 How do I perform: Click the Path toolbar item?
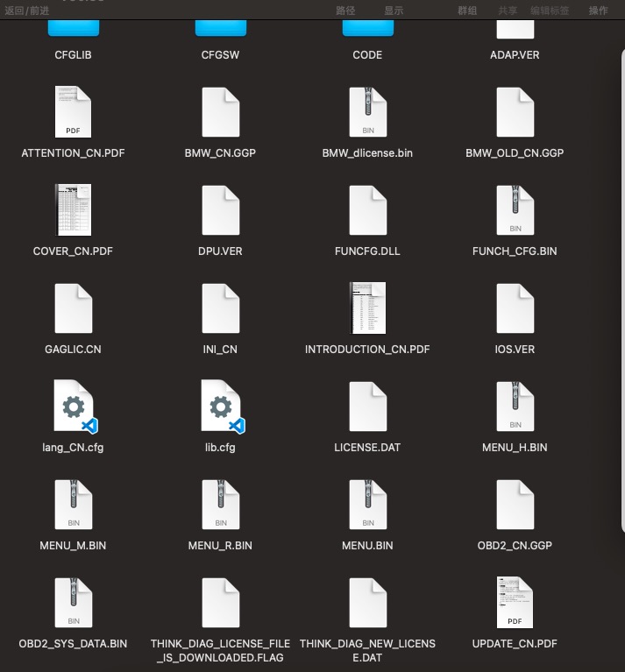345,11
